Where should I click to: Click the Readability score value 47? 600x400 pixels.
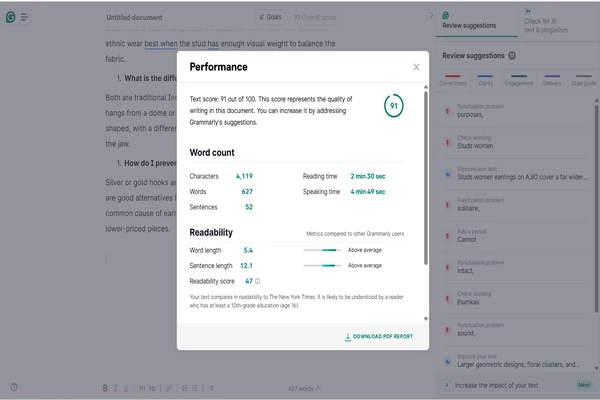coord(249,281)
